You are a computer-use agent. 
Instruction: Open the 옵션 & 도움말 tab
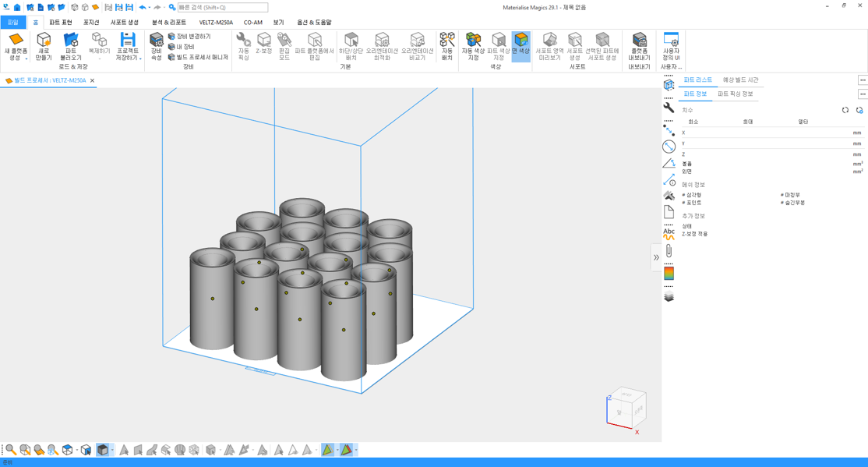[x=314, y=23]
